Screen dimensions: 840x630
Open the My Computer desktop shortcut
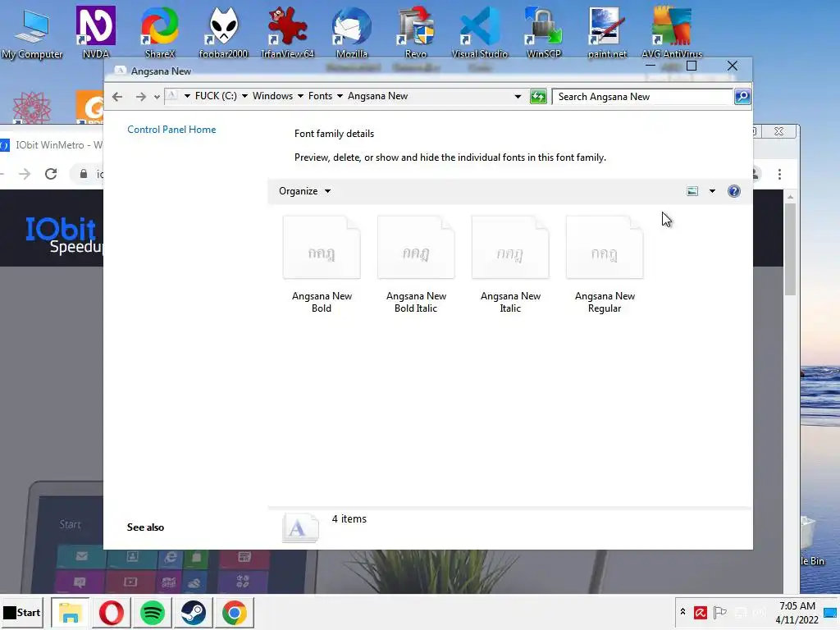tap(32, 33)
